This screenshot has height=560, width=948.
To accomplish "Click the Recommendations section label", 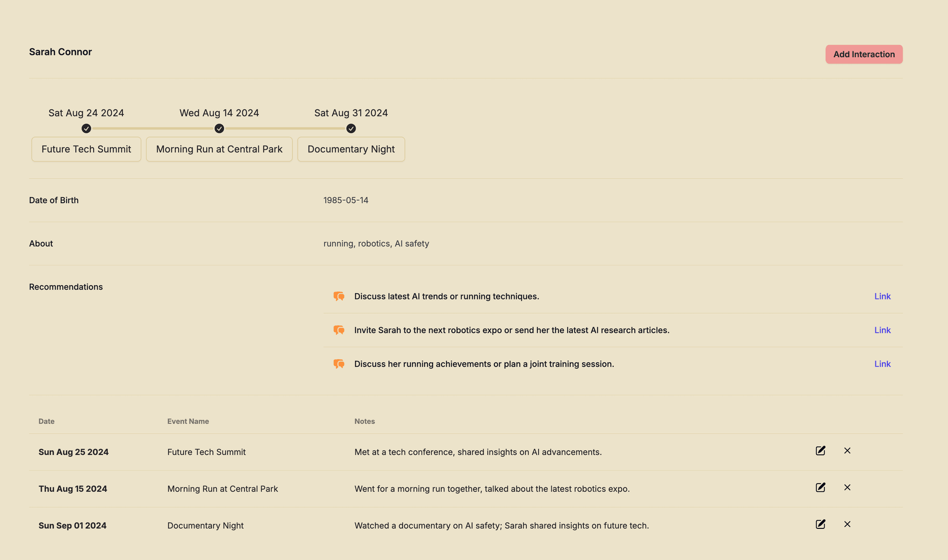I will pyautogui.click(x=66, y=287).
